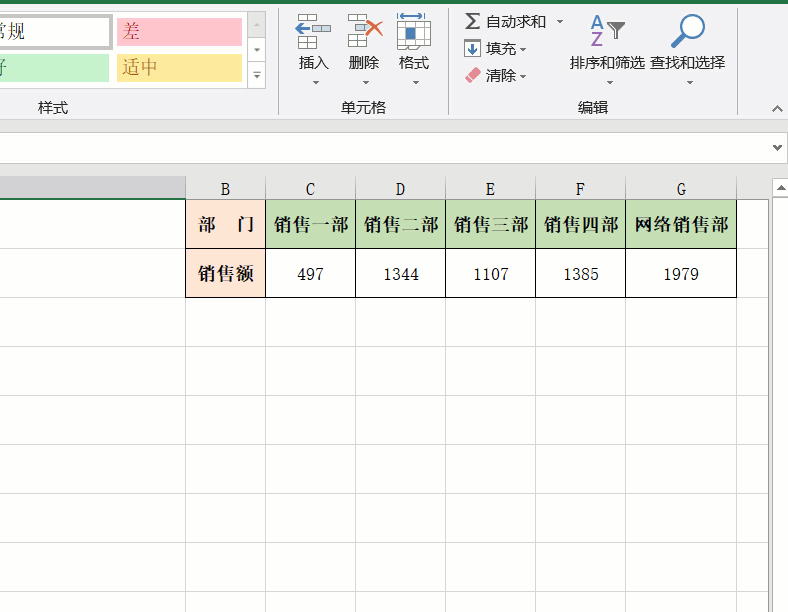Open the 格式 dropdown arrow

(416, 82)
